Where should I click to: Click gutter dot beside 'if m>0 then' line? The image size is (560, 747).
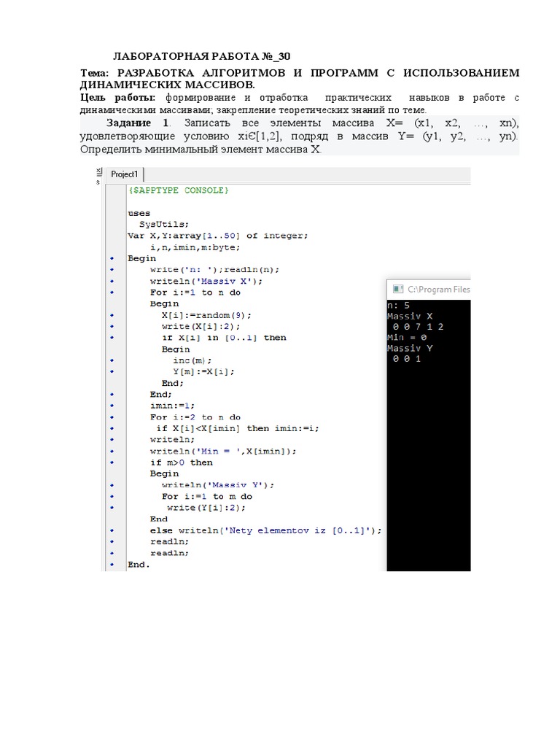pos(112,462)
